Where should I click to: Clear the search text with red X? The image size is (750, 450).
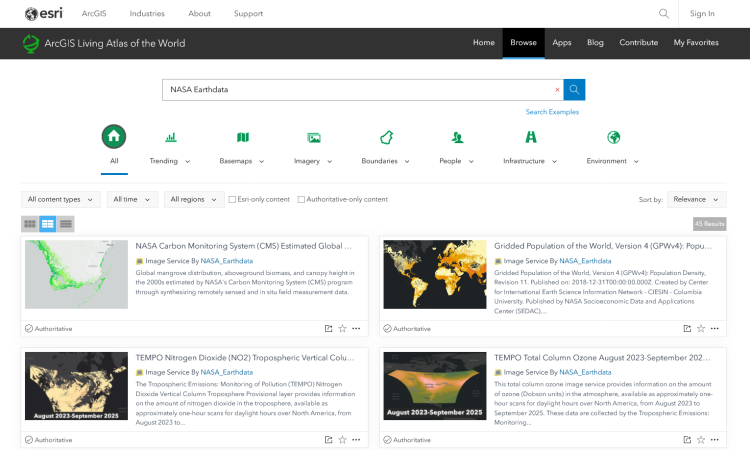point(557,89)
